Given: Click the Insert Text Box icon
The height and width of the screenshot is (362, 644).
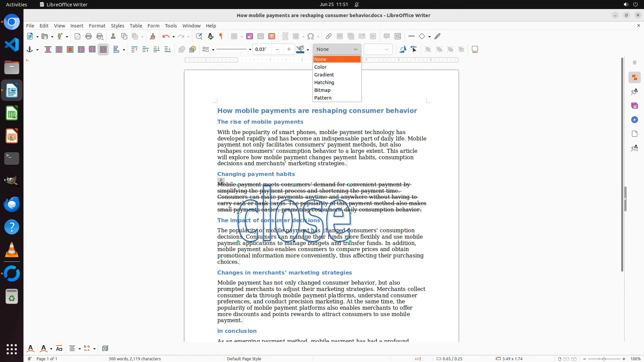Looking at the screenshot, I should pyautogui.click(x=272, y=37).
